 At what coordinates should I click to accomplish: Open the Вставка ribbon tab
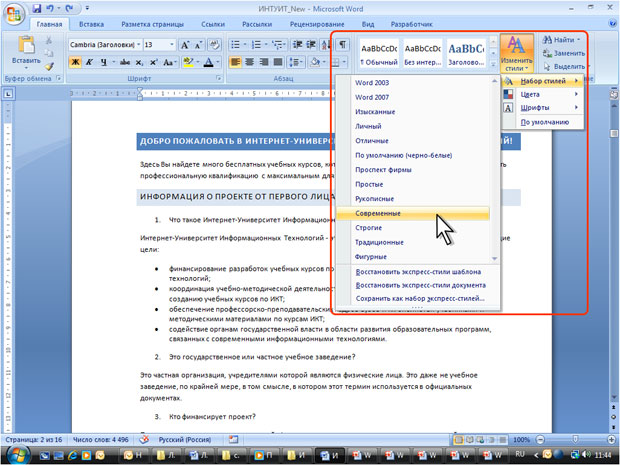click(x=91, y=24)
